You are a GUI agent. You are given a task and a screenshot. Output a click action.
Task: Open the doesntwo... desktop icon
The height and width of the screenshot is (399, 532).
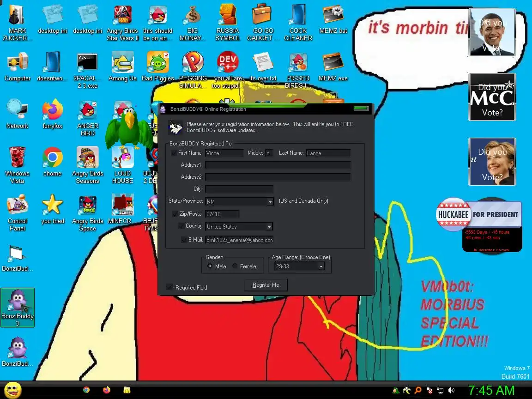point(52,67)
